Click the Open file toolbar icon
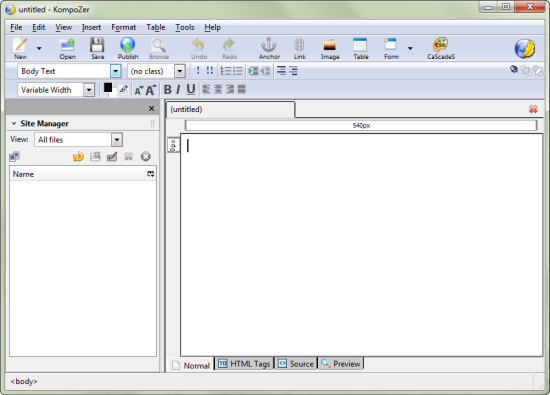This screenshot has width=550, height=395. pyautogui.click(x=67, y=48)
